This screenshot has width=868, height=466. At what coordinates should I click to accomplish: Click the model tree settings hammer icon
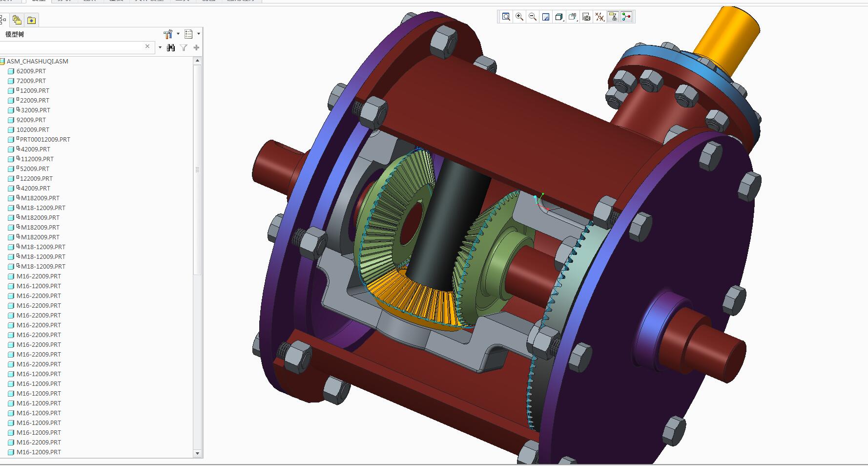pos(168,34)
